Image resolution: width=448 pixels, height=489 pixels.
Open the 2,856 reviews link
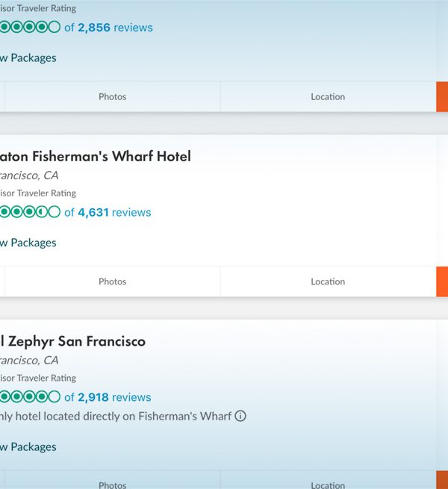point(108,28)
